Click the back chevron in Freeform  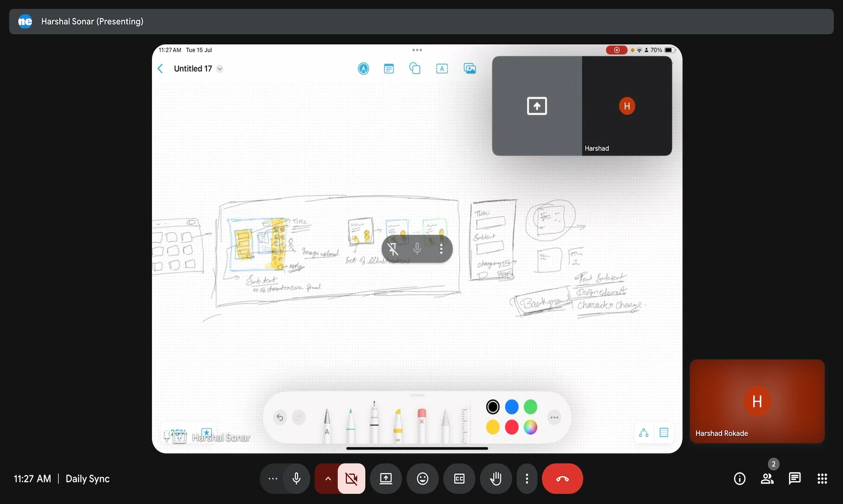pyautogui.click(x=161, y=68)
